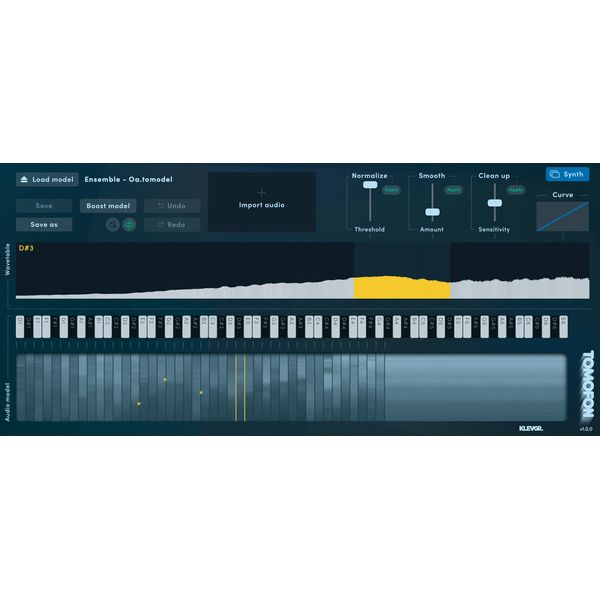600x600 pixels.
Task: Click Apply for Normalize
Action: 391,190
